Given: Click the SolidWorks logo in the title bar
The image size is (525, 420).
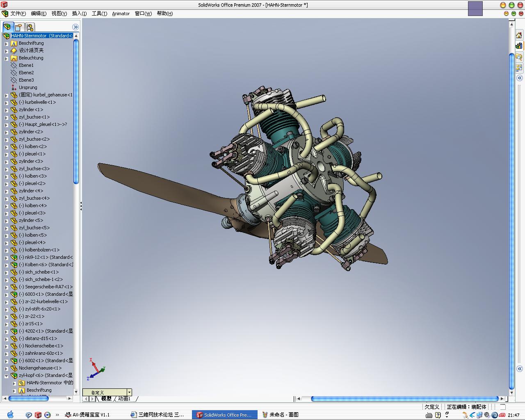Looking at the screenshot, I should [4, 5].
